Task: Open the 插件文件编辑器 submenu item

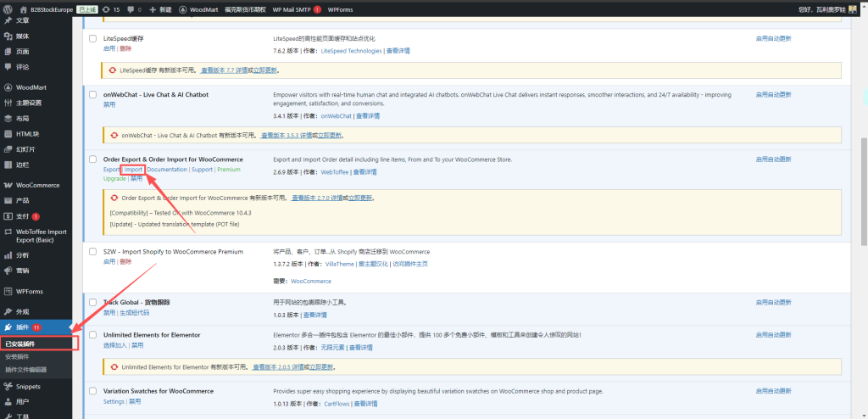Action: pyautogui.click(x=26, y=370)
